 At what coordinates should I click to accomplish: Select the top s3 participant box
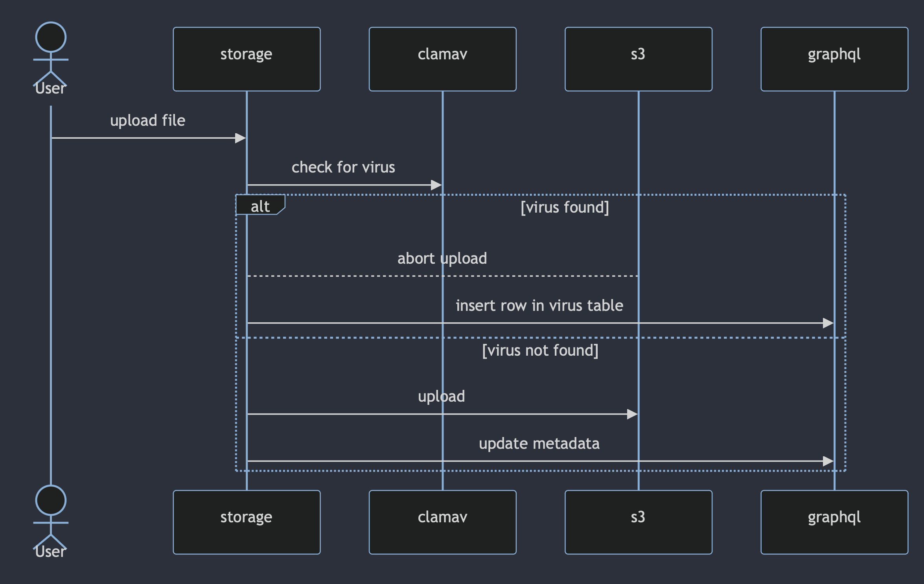point(638,59)
